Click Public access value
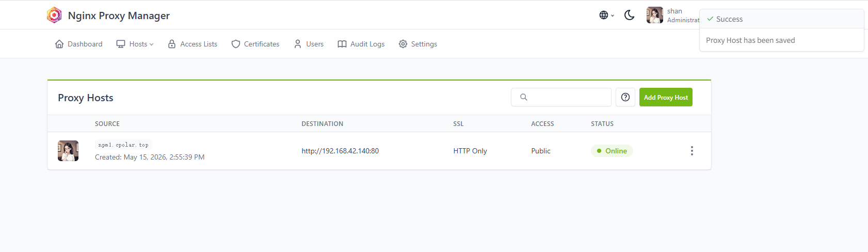The height and width of the screenshot is (252, 868). 541,151
